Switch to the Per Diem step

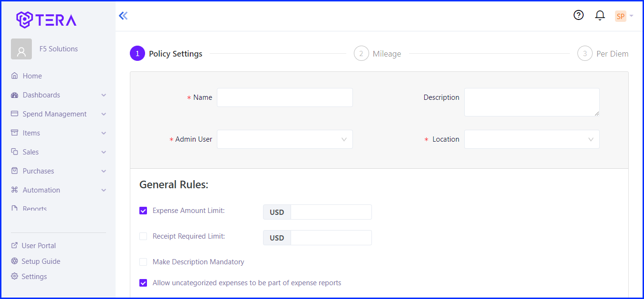[x=613, y=54]
